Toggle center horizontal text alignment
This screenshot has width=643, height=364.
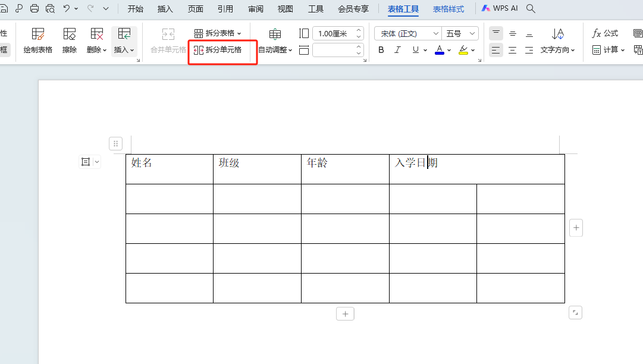pos(512,50)
